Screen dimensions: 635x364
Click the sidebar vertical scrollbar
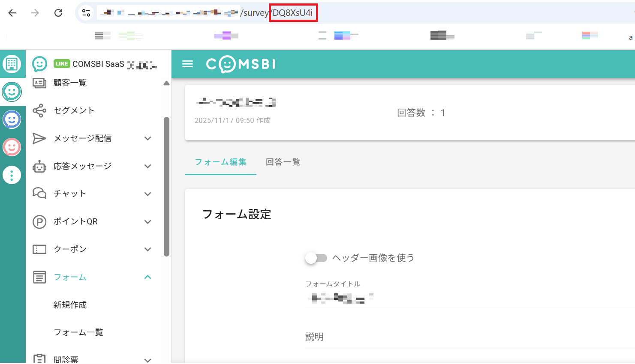click(x=166, y=186)
